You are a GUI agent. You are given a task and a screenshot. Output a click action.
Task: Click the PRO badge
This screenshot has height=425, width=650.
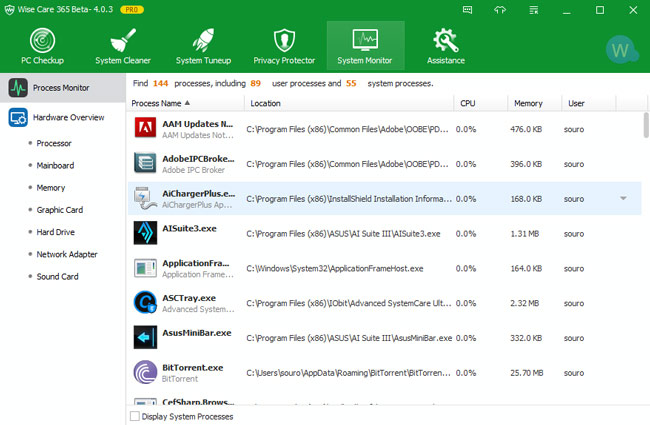[132, 10]
